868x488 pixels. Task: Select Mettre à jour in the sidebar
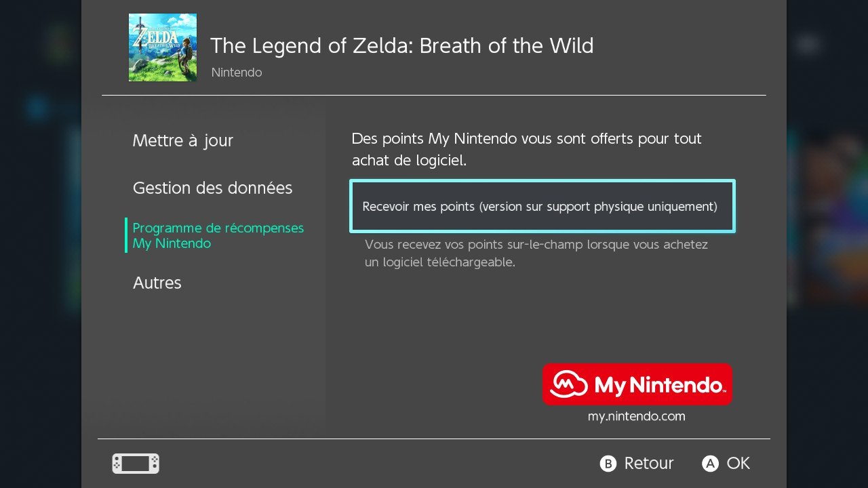[183, 141]
